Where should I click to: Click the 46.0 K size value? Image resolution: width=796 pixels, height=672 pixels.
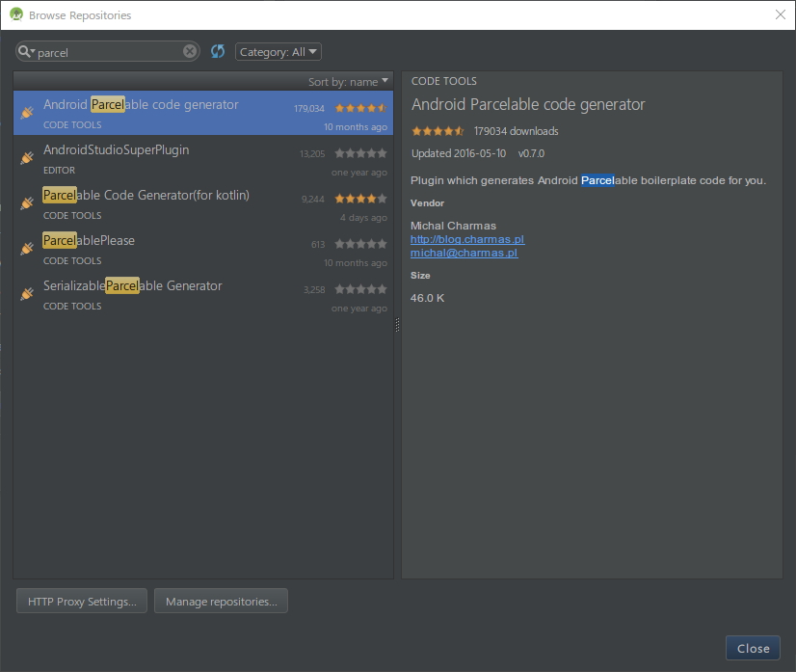(x=427, y=298)
